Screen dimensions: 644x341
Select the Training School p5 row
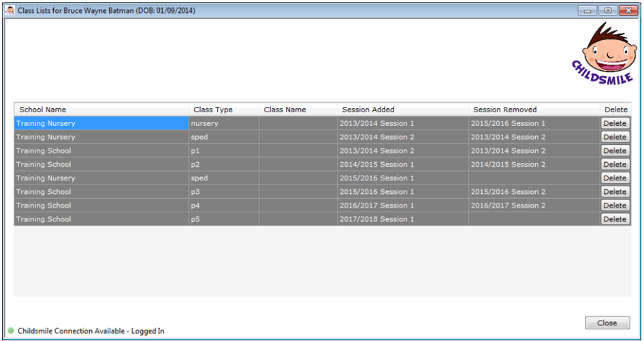101,219
